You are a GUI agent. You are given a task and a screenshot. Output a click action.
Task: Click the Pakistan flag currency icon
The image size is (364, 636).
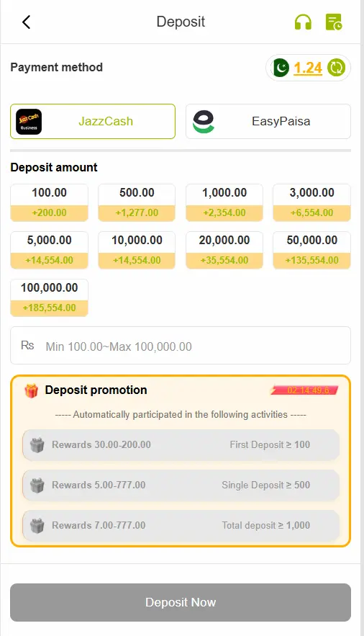tap(280, 67)
